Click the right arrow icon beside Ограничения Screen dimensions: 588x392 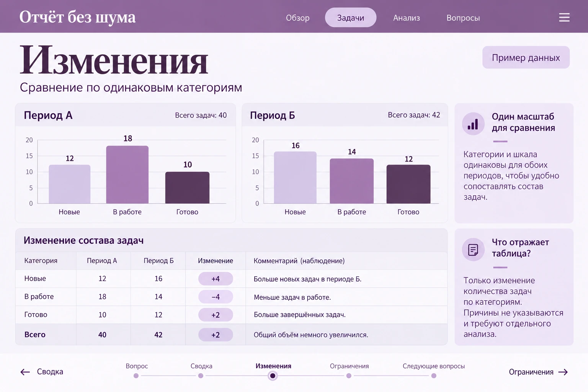[563, 372]
